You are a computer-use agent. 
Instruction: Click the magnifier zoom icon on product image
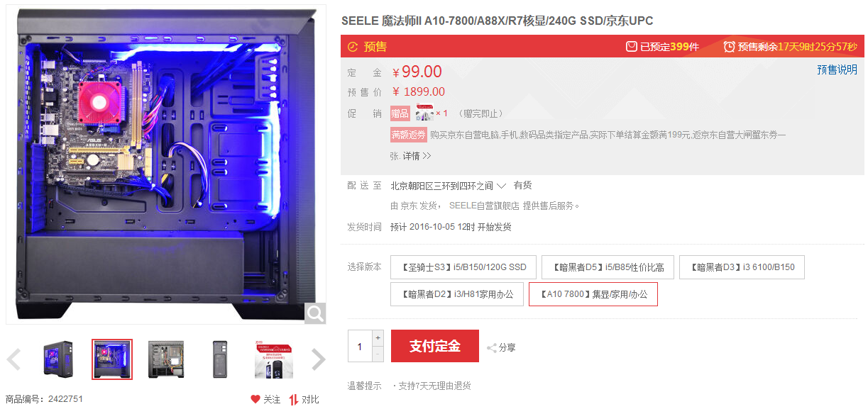[315, 313]
